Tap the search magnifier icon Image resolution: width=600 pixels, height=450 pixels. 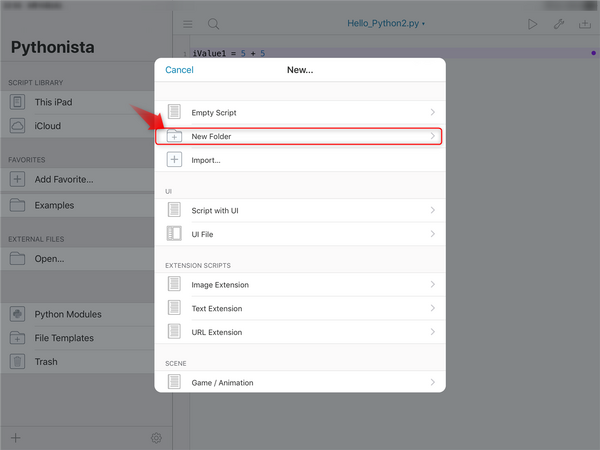(x=214, y=23)
